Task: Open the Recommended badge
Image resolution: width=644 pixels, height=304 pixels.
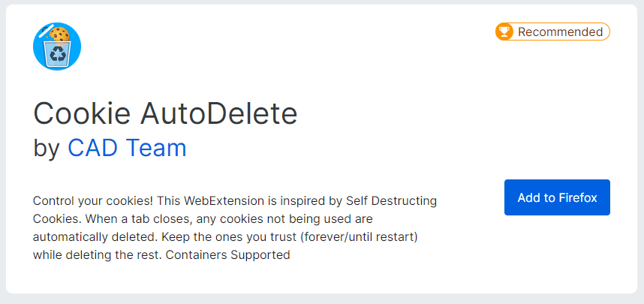Action: (x=552, y=32)
